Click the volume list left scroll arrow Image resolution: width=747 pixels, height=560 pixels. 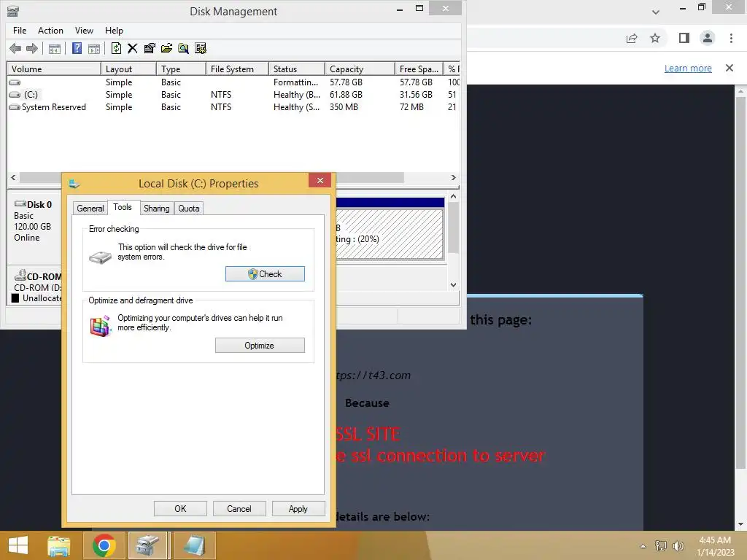[x=13, y=178]
